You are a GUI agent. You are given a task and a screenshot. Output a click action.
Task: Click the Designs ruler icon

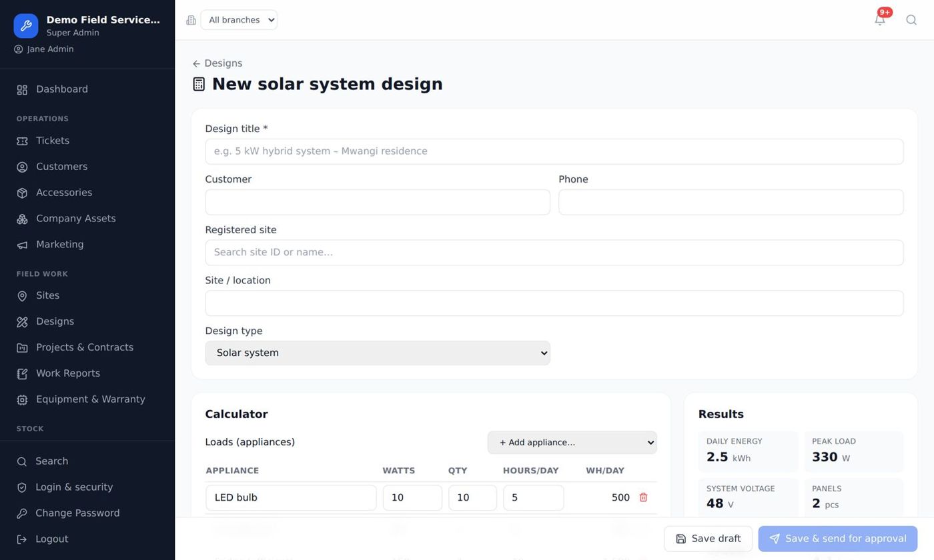point(22,322)
